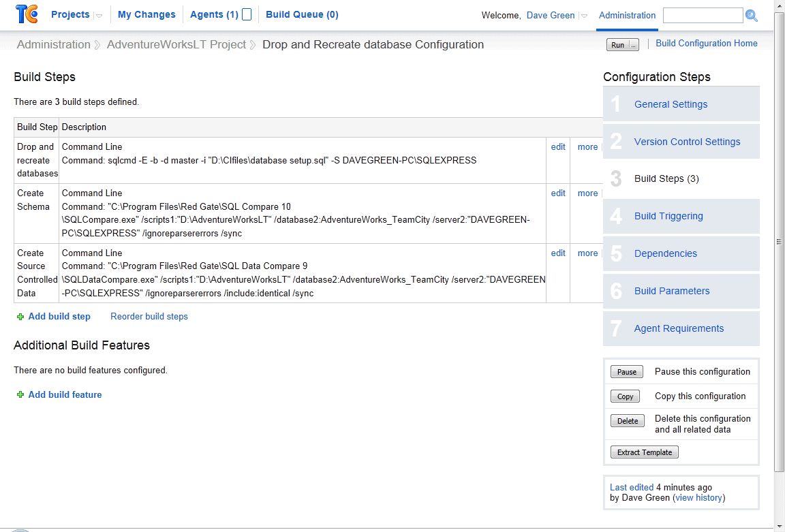Expand the Projects dropdown arrow
The width and height of the screenshot is (785, 532).
[x=99, y=16]
